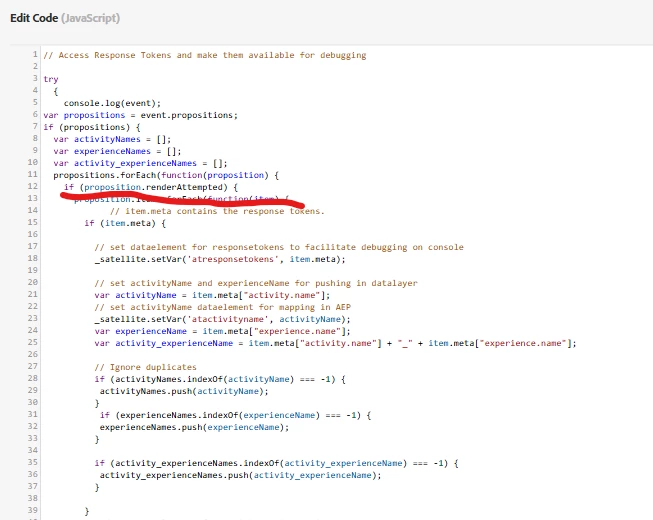
Task: Click 'var activity_experienceNames = [];' on line 10
Action: (x=140, y=163)
